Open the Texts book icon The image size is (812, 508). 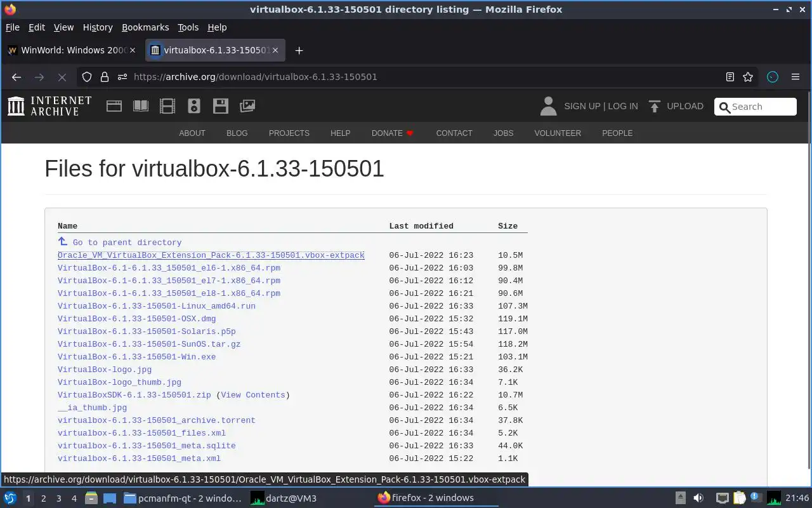point(141,106)
